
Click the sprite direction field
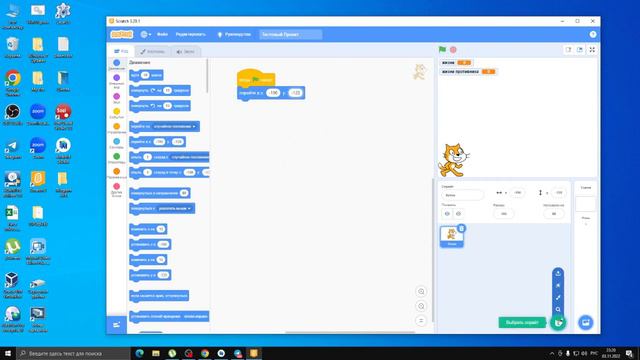pos(554,213)
